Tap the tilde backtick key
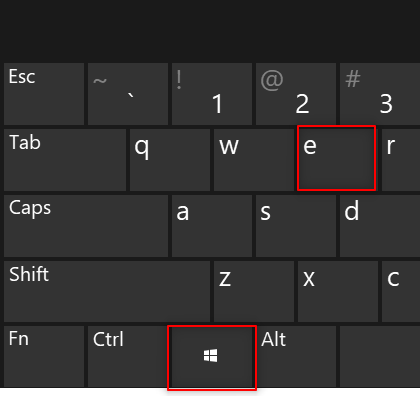Image resolution: width=420 pixels, height=396 pixels. coord(128,94)
